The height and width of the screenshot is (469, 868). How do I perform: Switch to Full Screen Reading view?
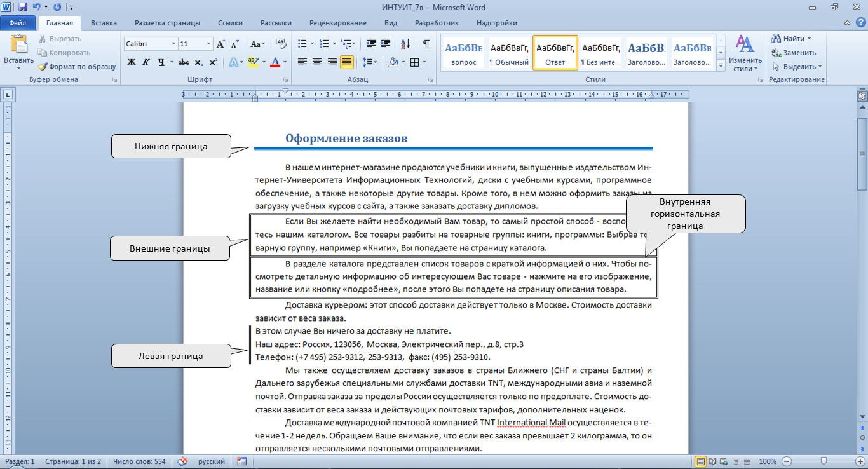(x=712, y=461)
